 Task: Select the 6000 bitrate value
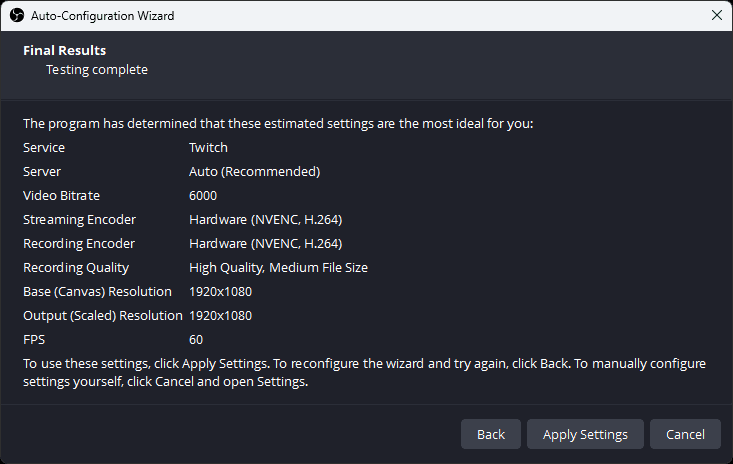tap(203, 195)
